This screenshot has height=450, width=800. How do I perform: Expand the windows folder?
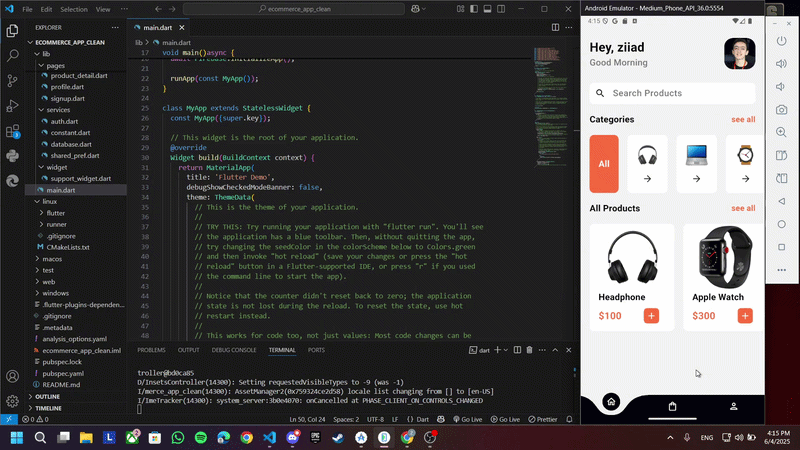click(x=55, y=293)
